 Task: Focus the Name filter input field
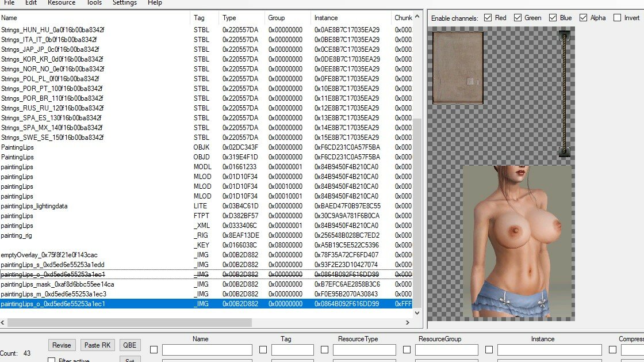point(207,350)
